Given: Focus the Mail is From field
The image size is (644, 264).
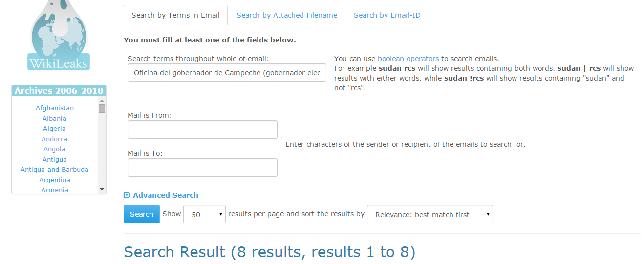Looking at the screenshot, I should click(202, 129).
